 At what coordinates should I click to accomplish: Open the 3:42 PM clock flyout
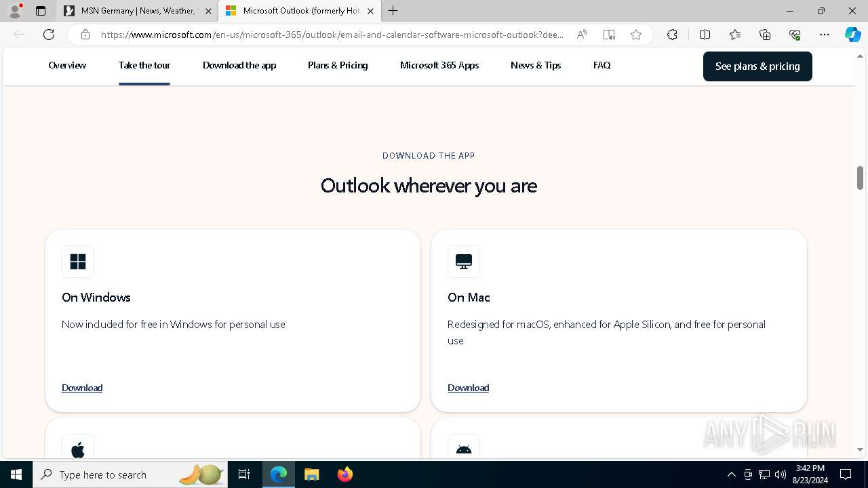810,474
